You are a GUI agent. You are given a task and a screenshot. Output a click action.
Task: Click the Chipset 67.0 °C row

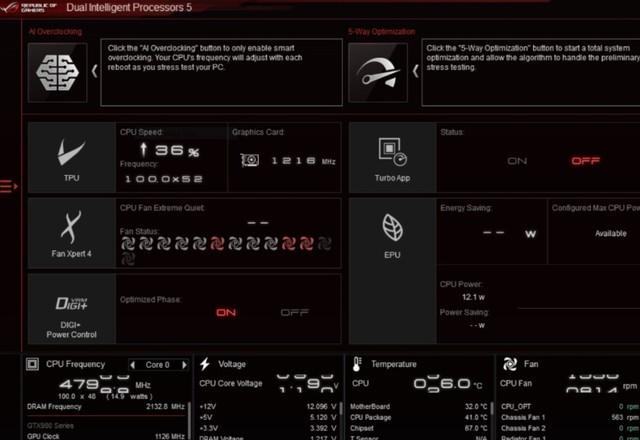[x=419, y=428]
